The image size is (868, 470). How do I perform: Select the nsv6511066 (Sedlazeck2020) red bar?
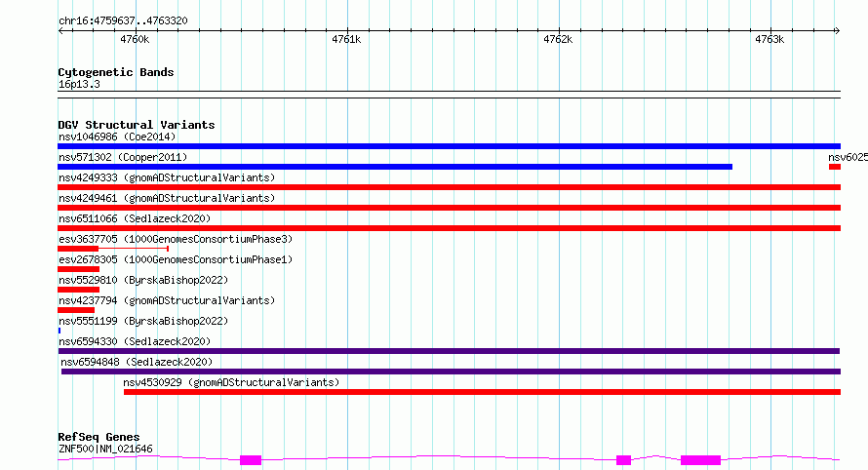click(x=449, y=228)
